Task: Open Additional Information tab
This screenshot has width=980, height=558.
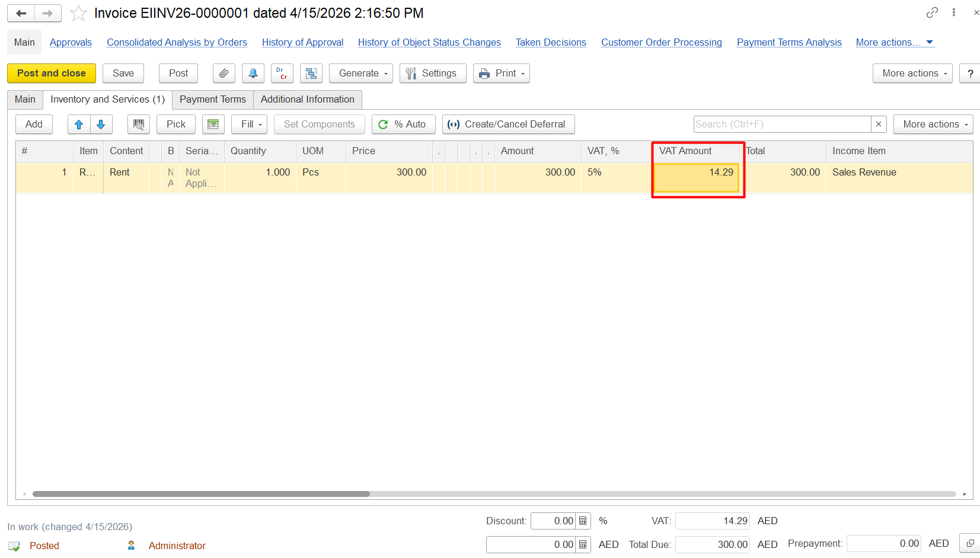Action: 307,100
